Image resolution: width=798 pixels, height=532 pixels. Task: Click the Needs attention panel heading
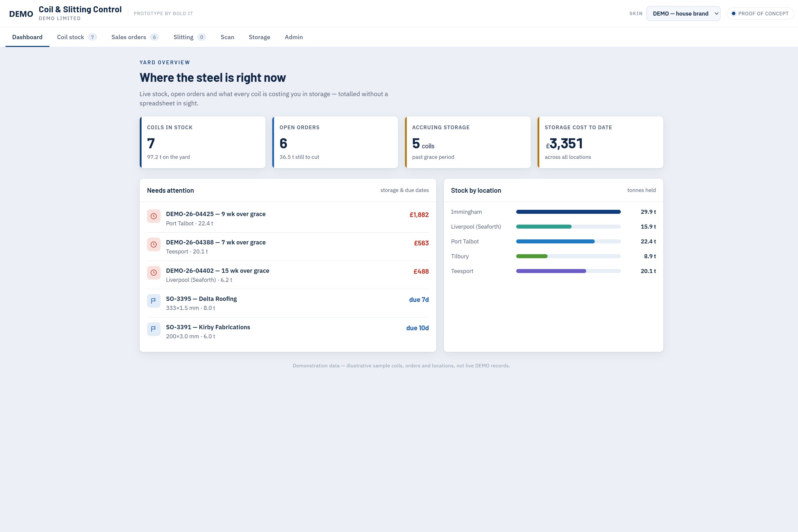pyautogui.click(x=170, y=190)
